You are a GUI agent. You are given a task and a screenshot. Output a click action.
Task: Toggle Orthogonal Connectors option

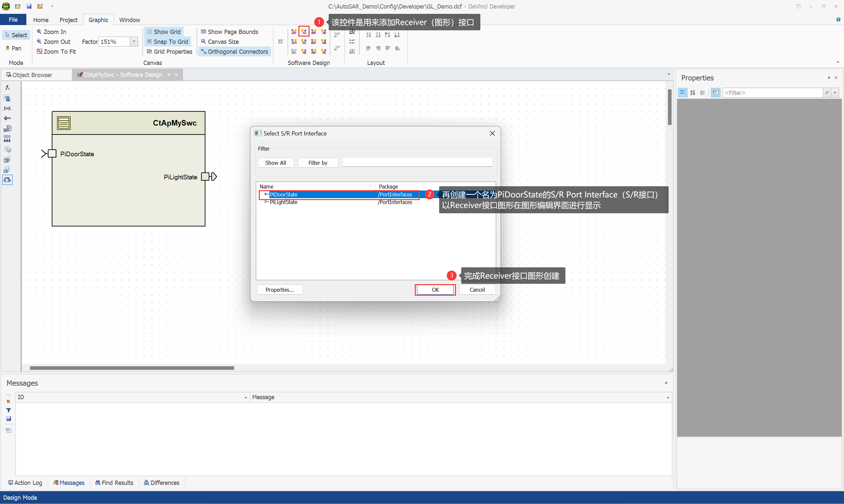(234, 52)
